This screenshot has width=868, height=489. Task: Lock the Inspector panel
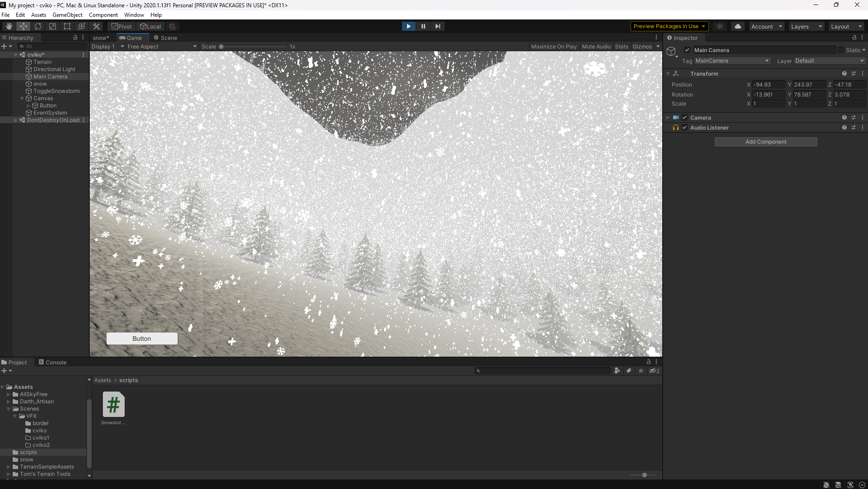coord(854,38)
